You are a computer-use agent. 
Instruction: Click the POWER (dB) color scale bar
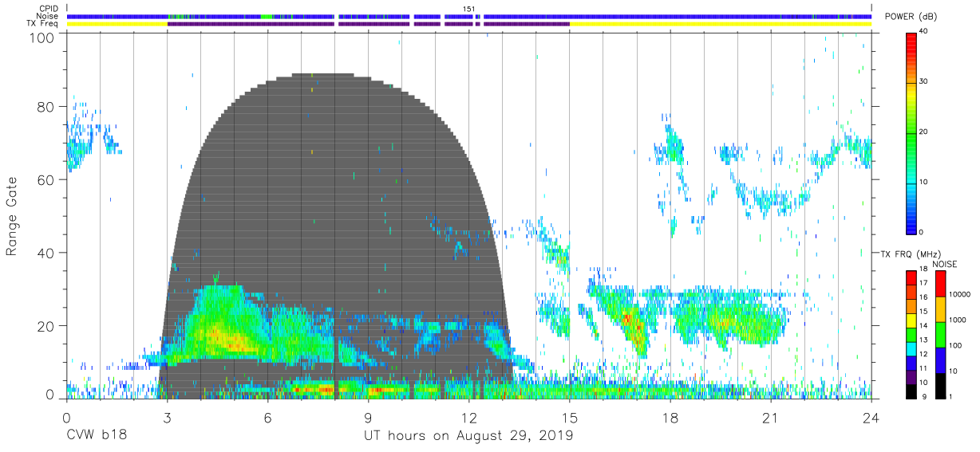(x=912, y=132)
